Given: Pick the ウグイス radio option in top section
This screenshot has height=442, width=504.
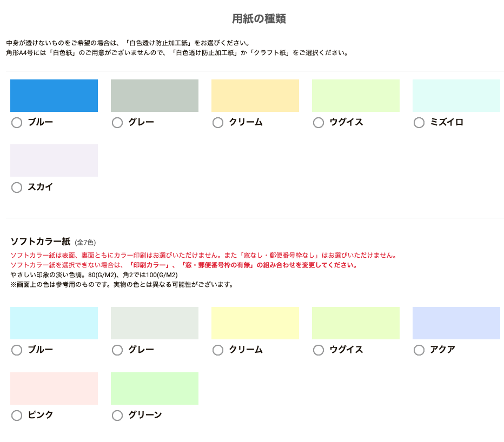Looking at the screenshot, I should coord(319,123).
